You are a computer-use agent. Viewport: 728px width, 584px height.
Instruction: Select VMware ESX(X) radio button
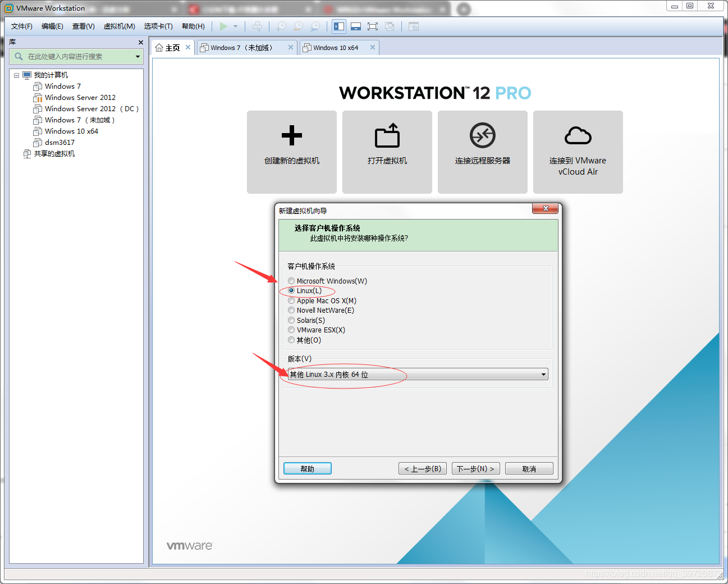click(x=291, y=330)
